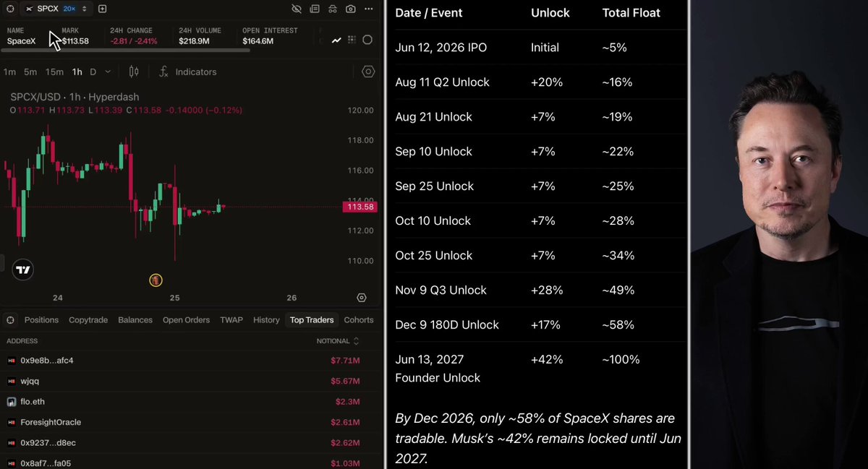Open trader ForesightOracle
This screenshot has height=469, width=868.
click(x=51, y=422)
